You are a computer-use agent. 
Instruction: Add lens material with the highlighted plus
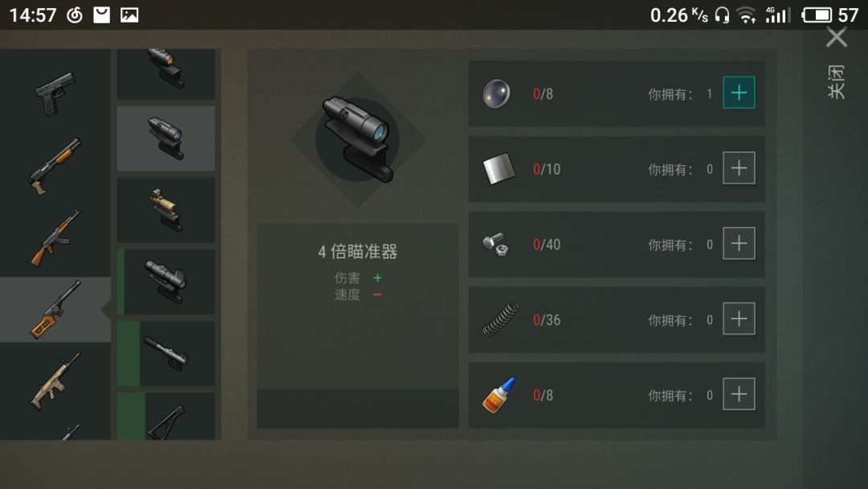point(739,92)
